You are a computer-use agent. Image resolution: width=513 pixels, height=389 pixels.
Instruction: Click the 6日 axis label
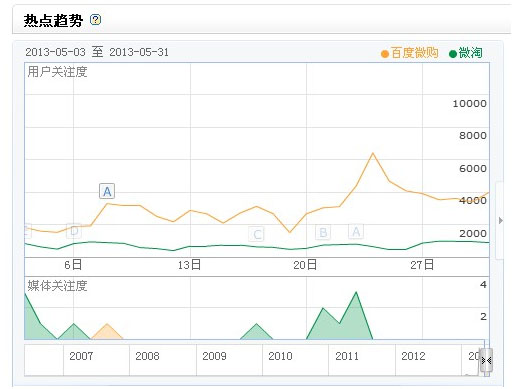click(73, 265)
